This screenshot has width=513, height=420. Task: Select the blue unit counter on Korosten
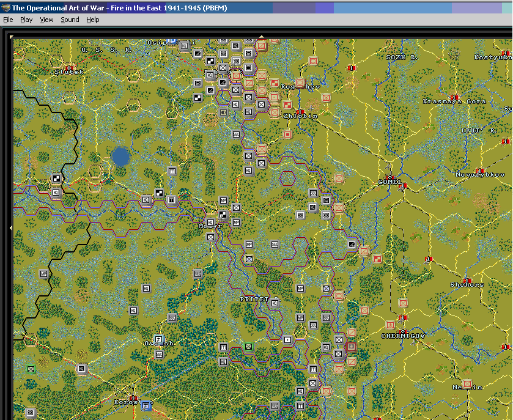[146, 405]
